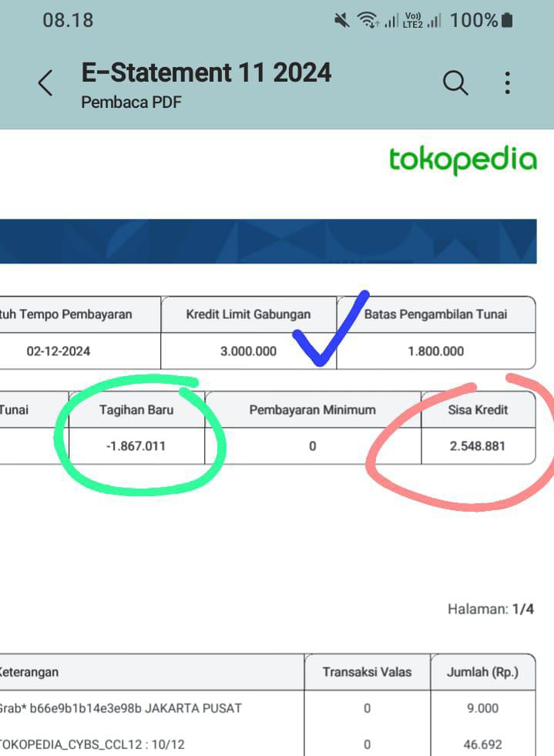This screenshot has height=756, width=554.
Task: Select the -1.867.011 bill value
Action: click(x=136, y=446)
